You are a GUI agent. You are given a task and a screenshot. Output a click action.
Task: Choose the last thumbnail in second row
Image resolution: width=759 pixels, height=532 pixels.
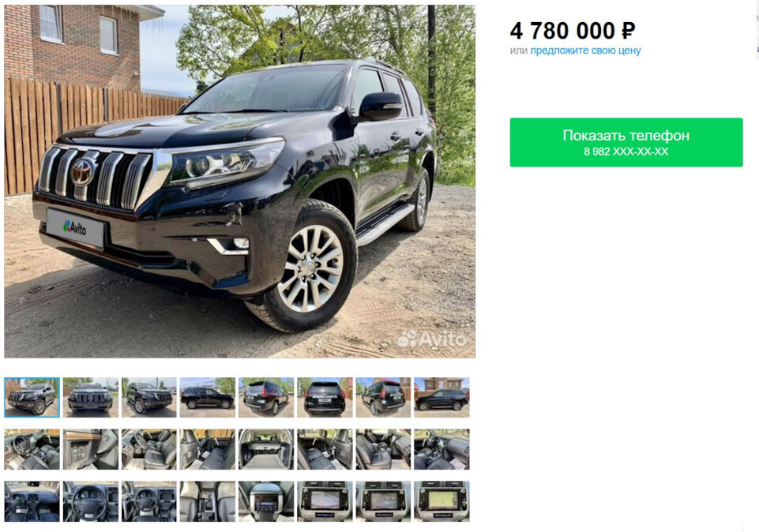(442, 449)
